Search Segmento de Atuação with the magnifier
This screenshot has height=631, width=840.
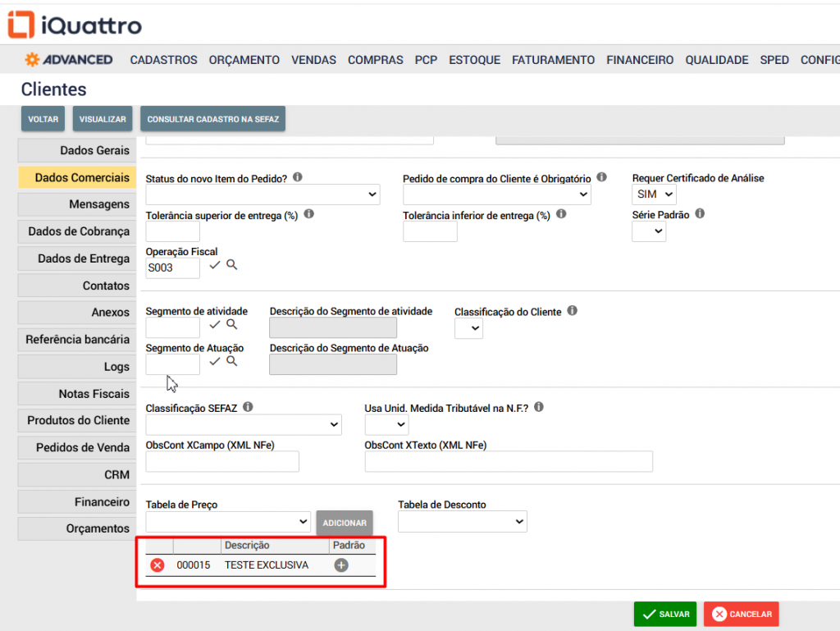tap(231, 361)
